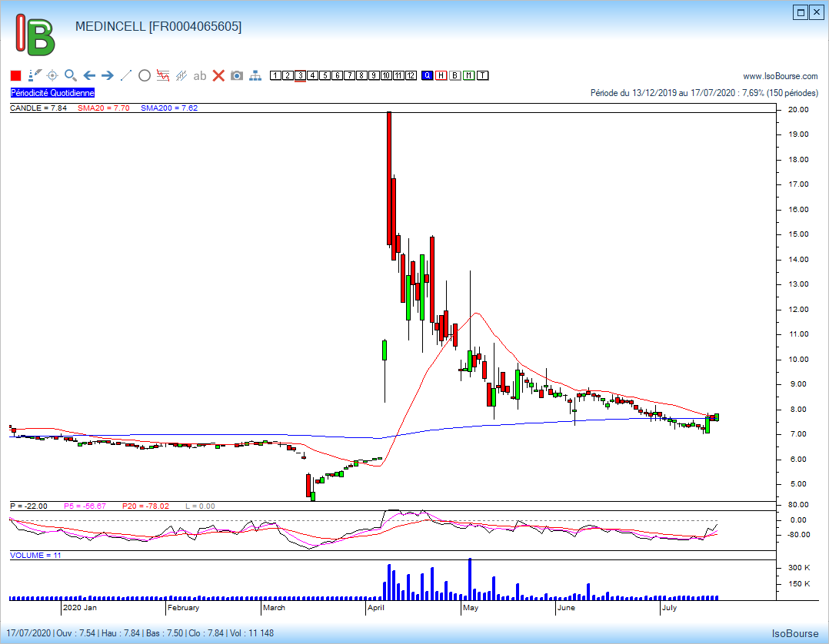Click the 20.00 price axis label
This screenshot has width=829, height=644.
click(798, 110)
